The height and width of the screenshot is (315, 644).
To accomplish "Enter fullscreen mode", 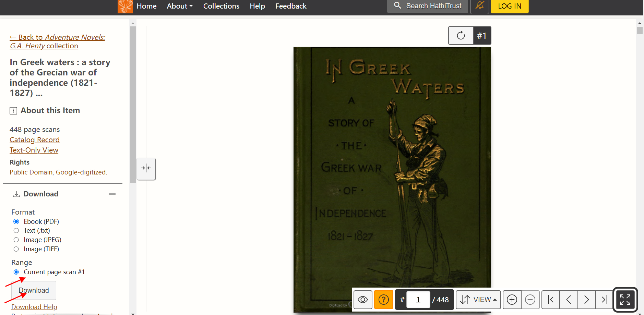I will coord(625,300).
